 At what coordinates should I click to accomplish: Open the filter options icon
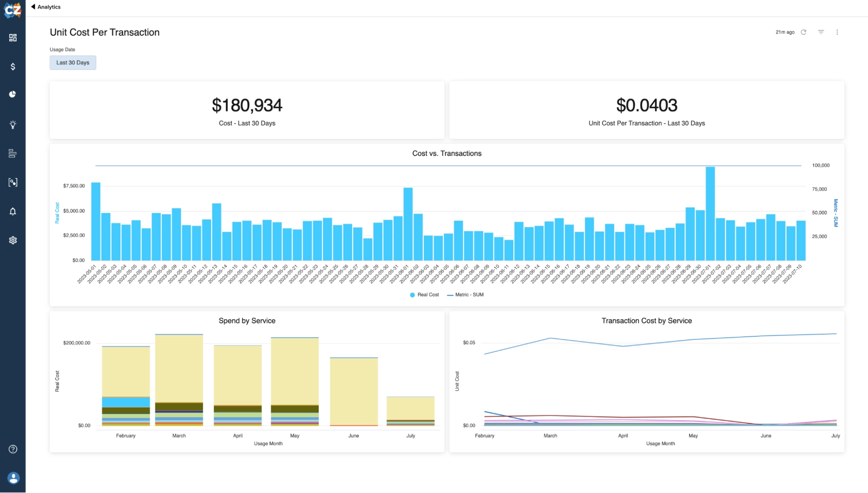click(821, 32)
